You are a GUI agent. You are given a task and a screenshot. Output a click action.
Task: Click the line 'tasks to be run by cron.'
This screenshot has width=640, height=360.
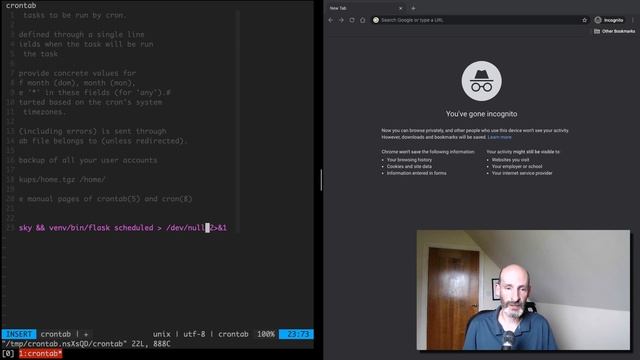click(75, 15)
